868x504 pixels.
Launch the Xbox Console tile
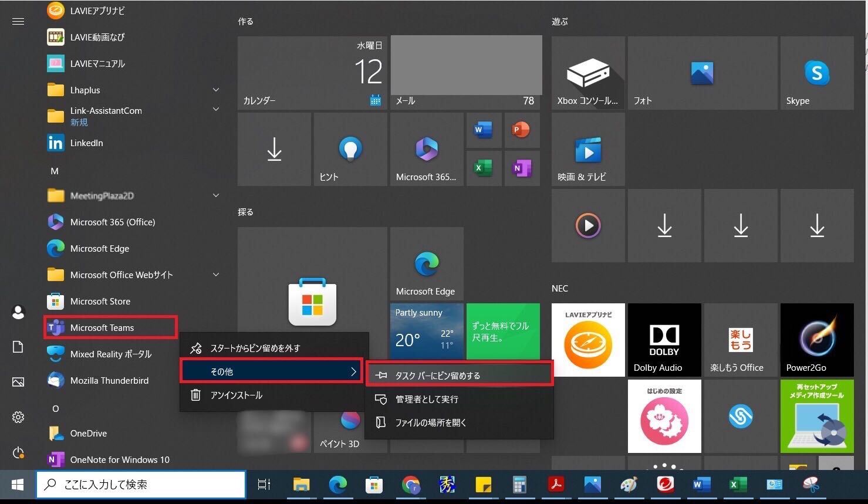(587, 73)
